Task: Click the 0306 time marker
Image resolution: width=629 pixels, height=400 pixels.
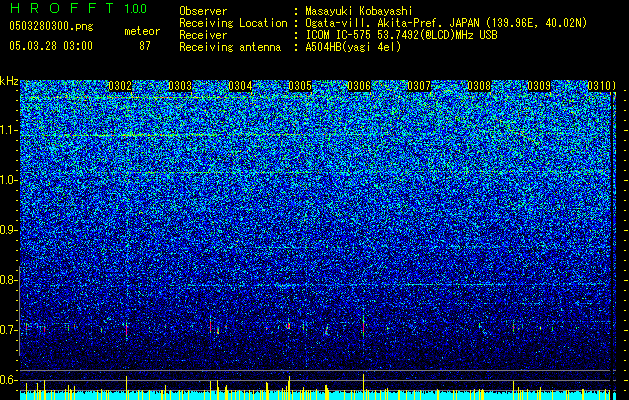Action: point(359,86)
